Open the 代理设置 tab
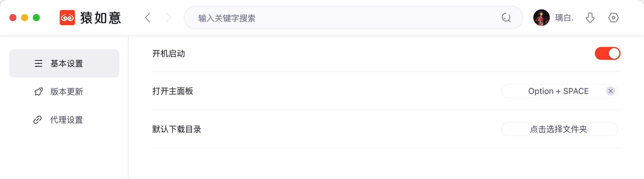 point(64,120)
